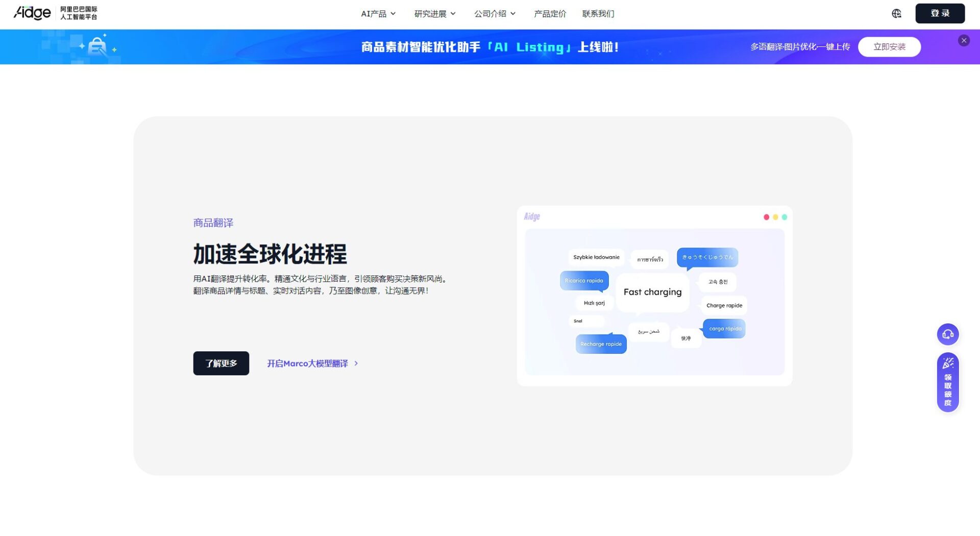Select the red dot in the mockup window
The image size is (980, 536).
(x=766, y=216)
